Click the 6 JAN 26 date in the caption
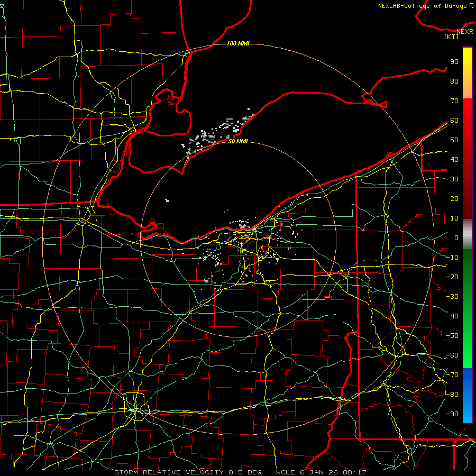476x476 pixels. pos(319,472)
